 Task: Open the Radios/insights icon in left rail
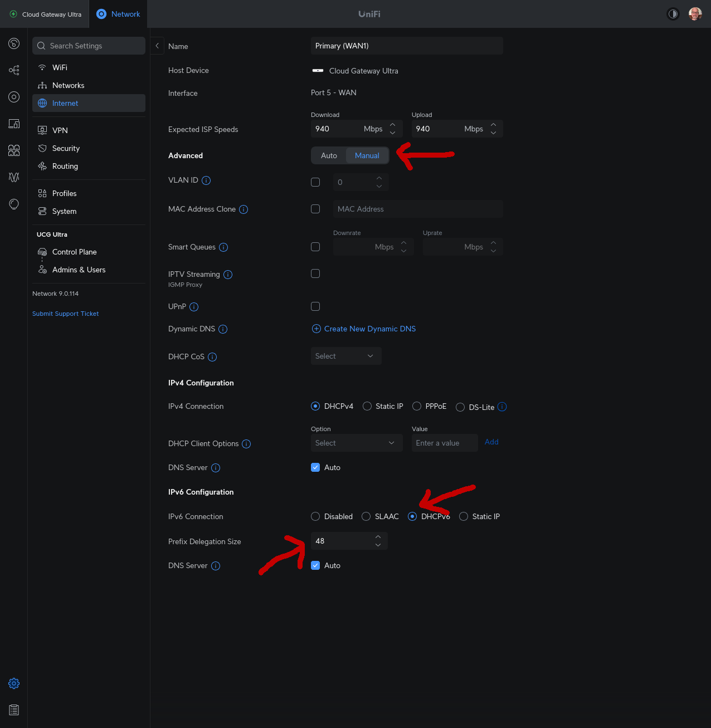coord(14,177)
